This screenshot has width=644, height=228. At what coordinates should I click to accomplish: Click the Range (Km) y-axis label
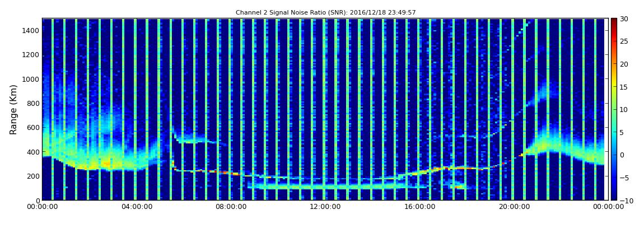(13, 110)
